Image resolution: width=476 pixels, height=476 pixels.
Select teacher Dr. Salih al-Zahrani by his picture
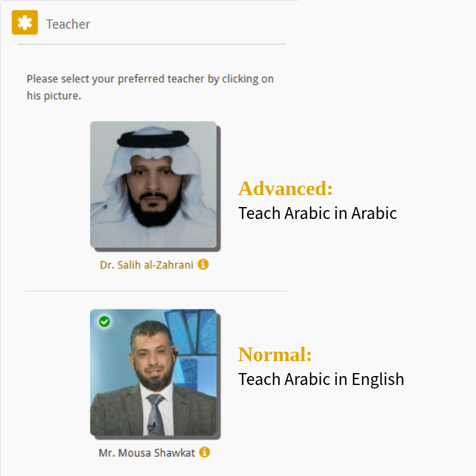pos(153,184)
